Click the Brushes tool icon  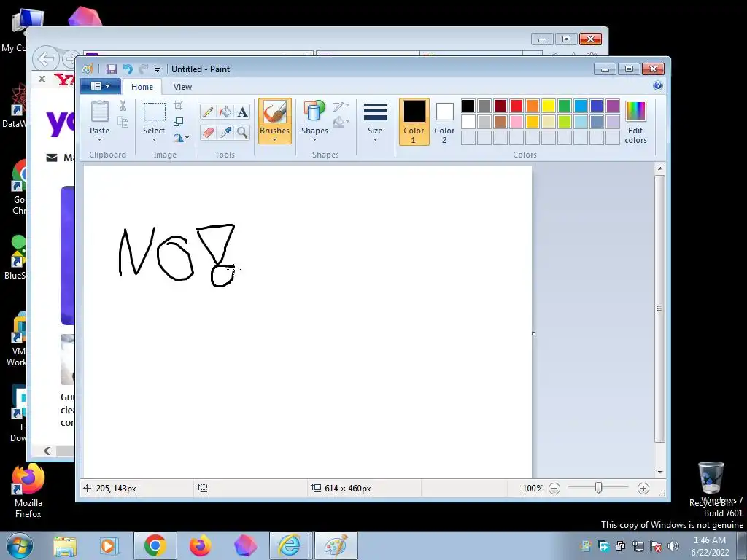click(275, 113)
